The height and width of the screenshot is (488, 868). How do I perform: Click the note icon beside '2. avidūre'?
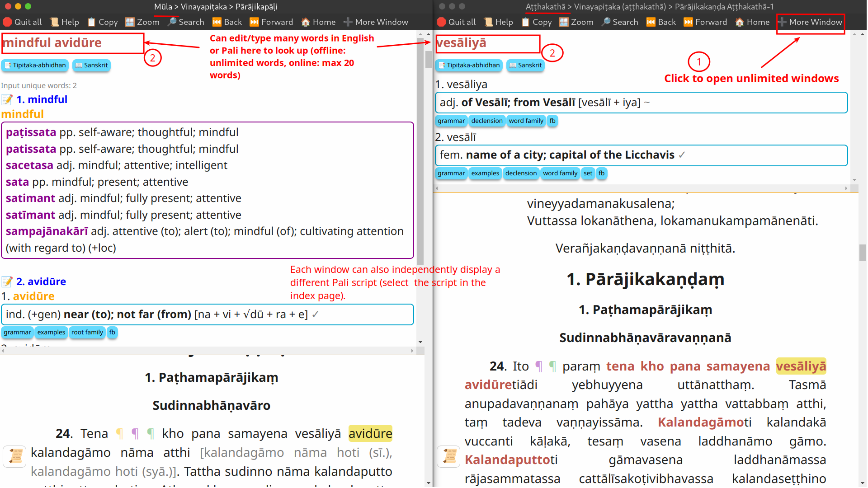coord(7,282)
